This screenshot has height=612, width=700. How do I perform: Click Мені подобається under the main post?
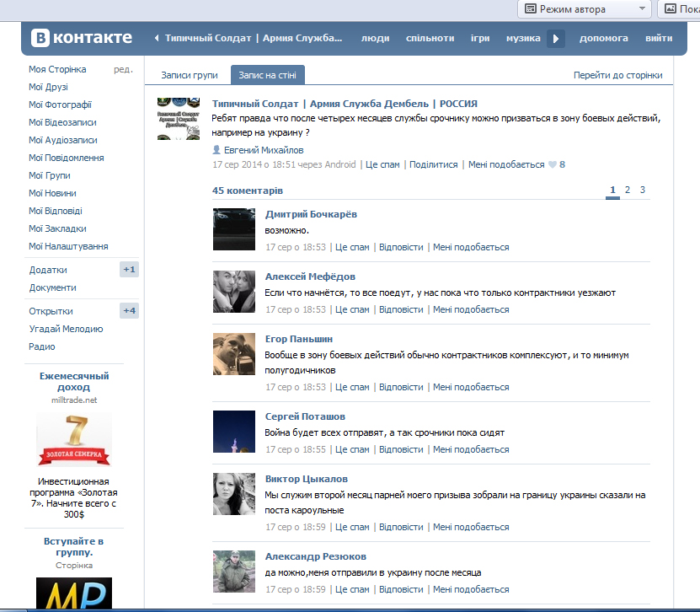(x=506, y=165)
